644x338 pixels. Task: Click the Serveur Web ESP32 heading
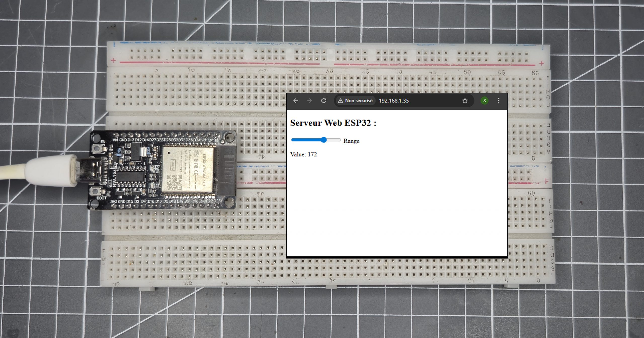tap(333, 123)
